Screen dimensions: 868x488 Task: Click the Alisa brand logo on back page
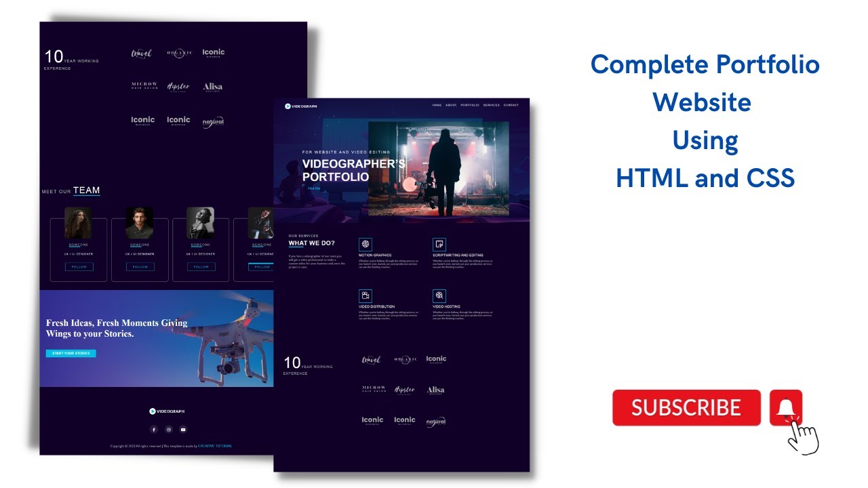[x=212, y=87]
